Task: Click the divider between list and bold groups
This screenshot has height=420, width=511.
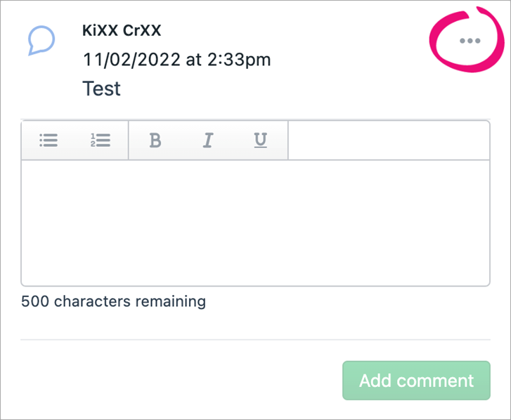Action: click(128, 140)
